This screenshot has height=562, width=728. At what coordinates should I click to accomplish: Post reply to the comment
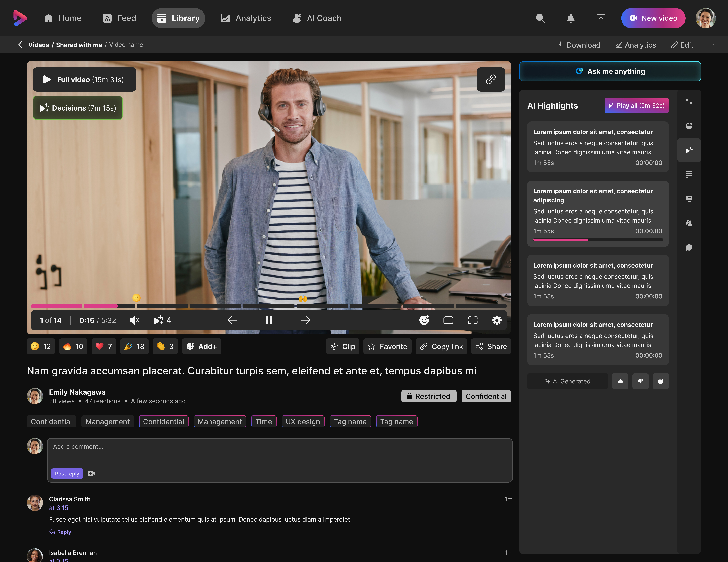[67, 474]
